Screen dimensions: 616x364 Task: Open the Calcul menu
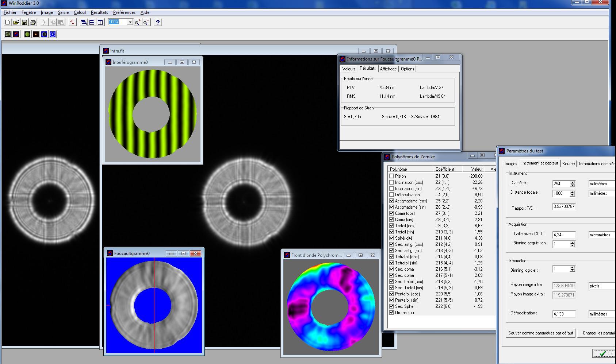pyautogui.click(x=80, y=12)
